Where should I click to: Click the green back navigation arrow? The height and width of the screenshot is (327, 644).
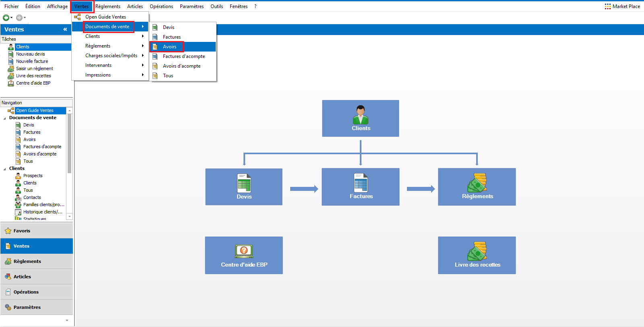6,17
